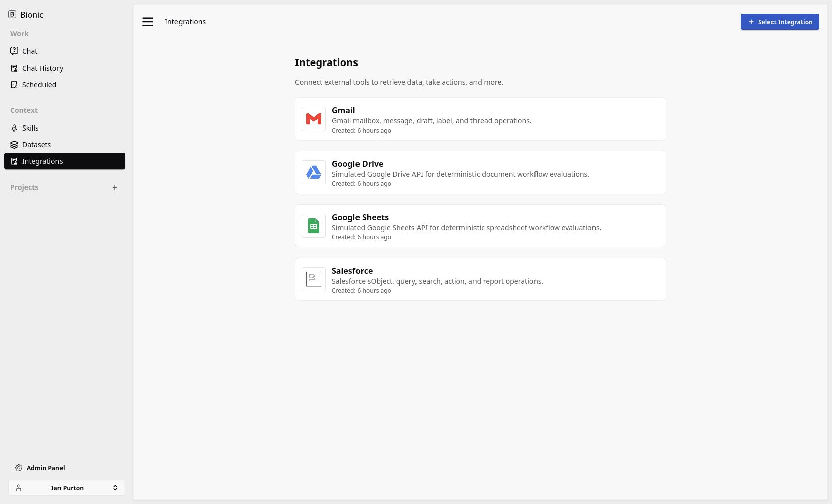Click the Bionic logo icon
The width and height of the screenshot is (832, 504).
click(12, 14)
